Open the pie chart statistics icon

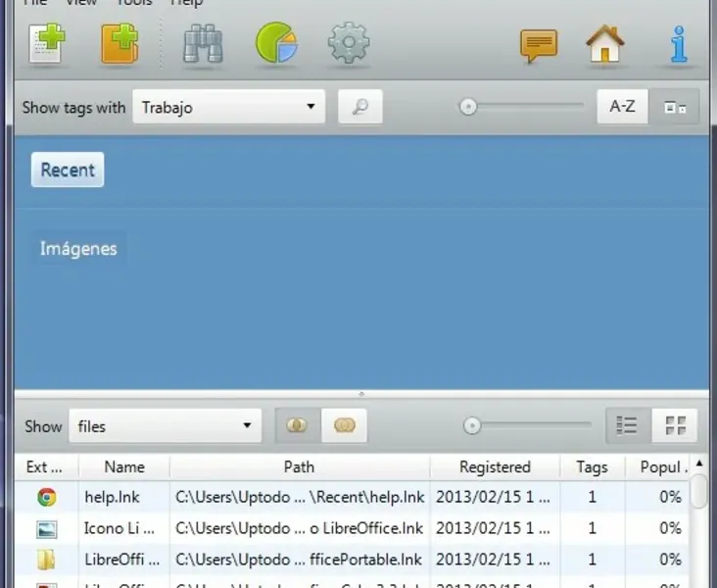tap(276, 42)
